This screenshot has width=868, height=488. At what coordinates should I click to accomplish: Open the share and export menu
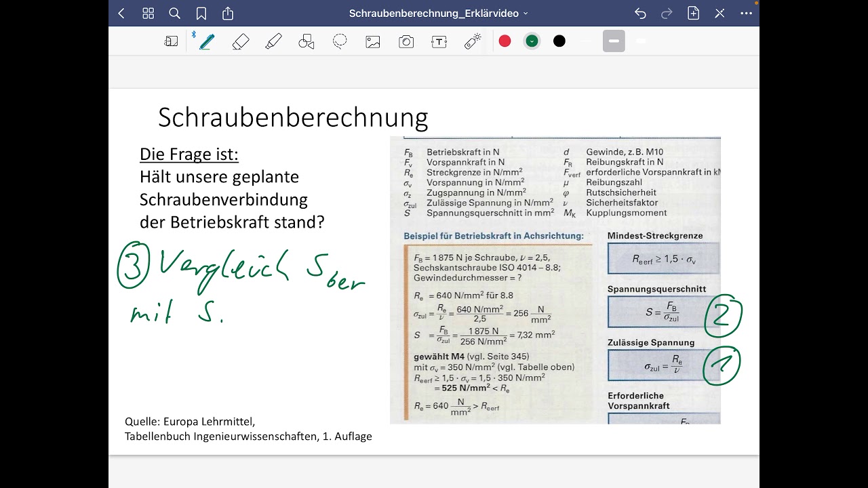point(228,14)
